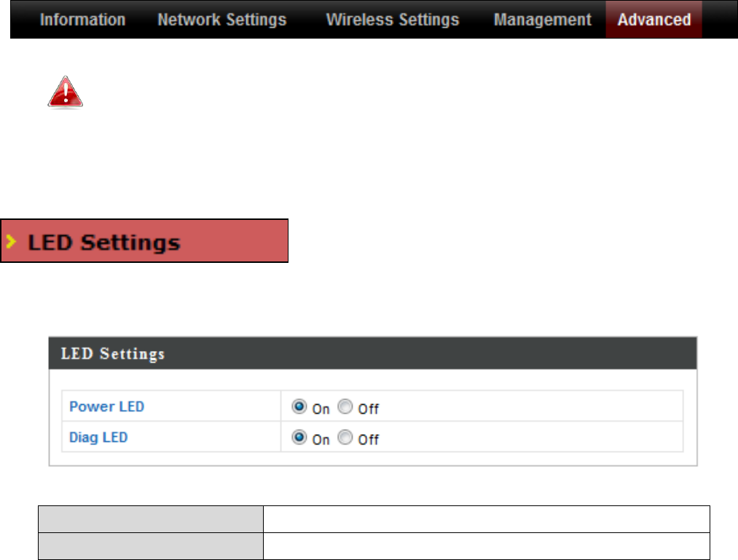Click the LED Settings panel header
Image resolution: width=738 pixels, height=560 pixels.
click(x=373, y=353)
